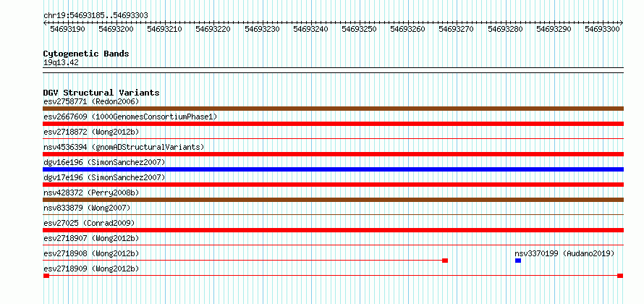
Task: Click ruler position 54693240
Action: click(310, 29)
